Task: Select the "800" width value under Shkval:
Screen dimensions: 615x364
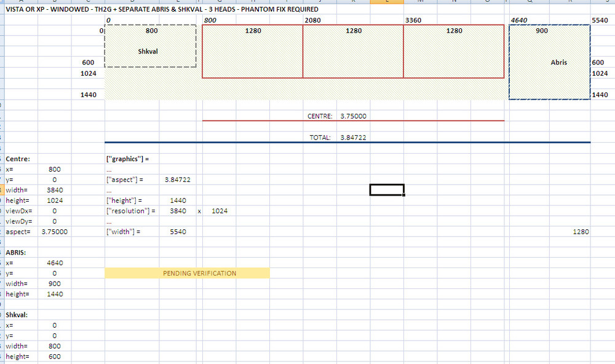Action: (x=55, y=346)
